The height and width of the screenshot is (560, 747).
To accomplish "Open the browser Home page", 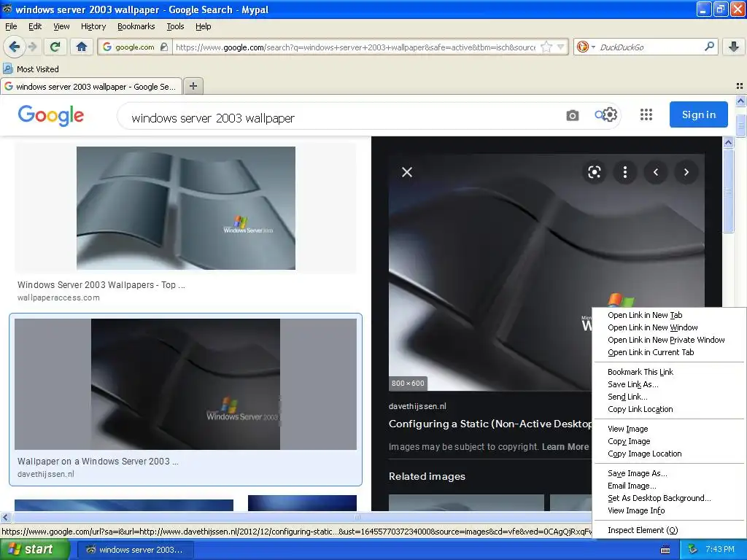I will click(82, 47).
